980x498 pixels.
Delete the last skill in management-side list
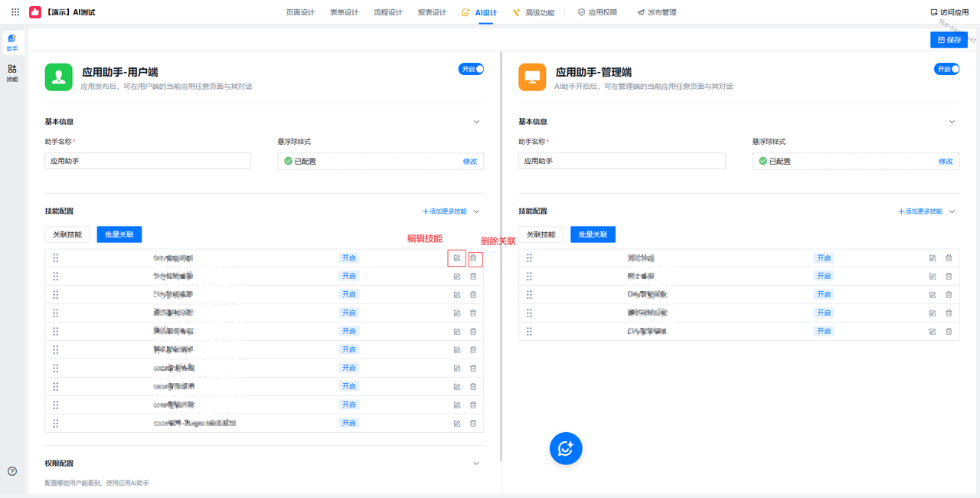(949, 331)
